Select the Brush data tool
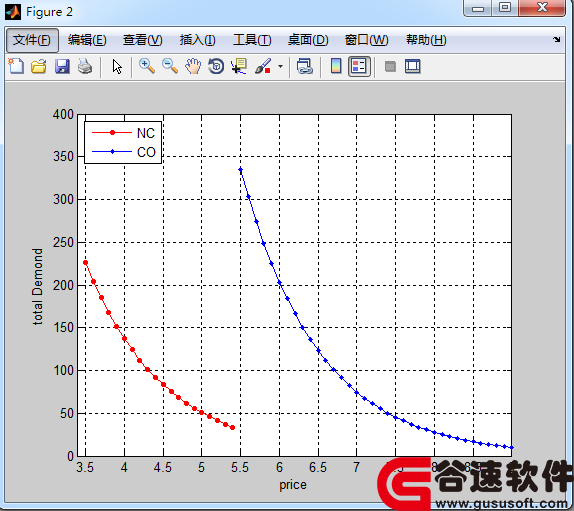This screenshot has width=574, height=511. point(263,67)
